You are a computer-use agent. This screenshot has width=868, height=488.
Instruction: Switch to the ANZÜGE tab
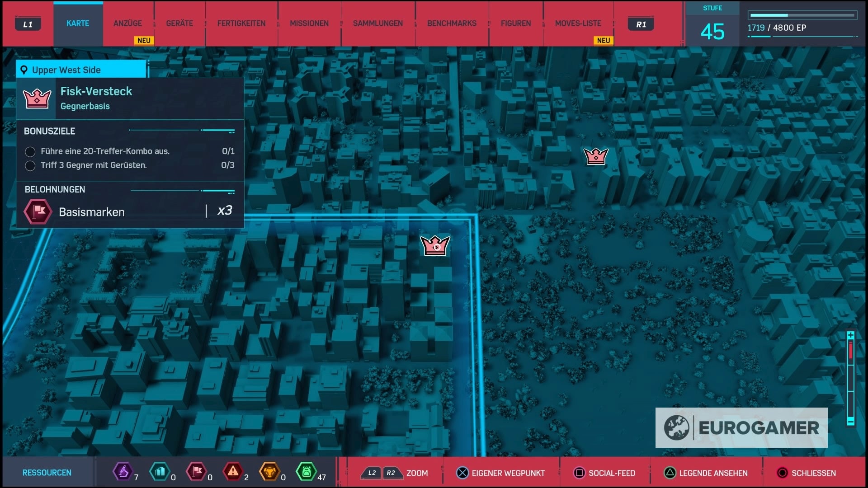(127, 23)
